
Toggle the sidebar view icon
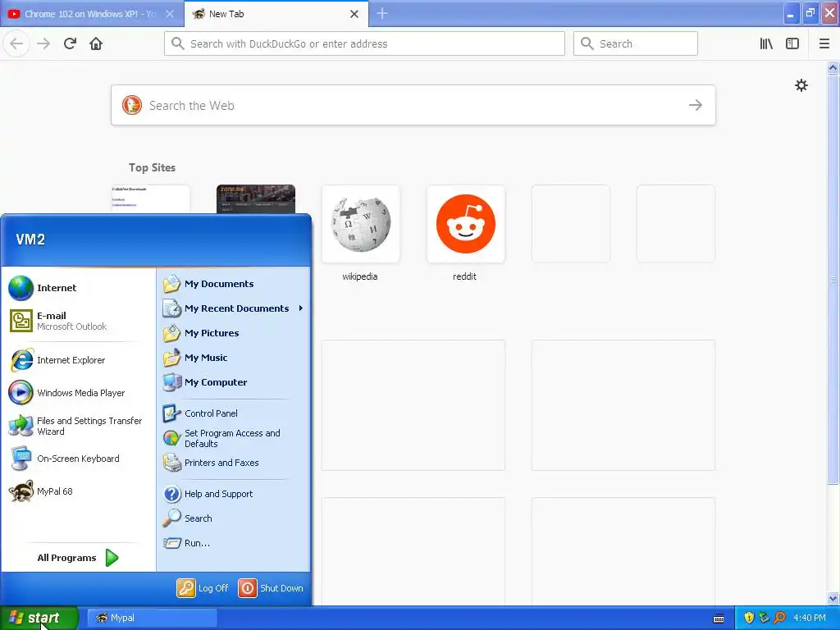point(792,43)
